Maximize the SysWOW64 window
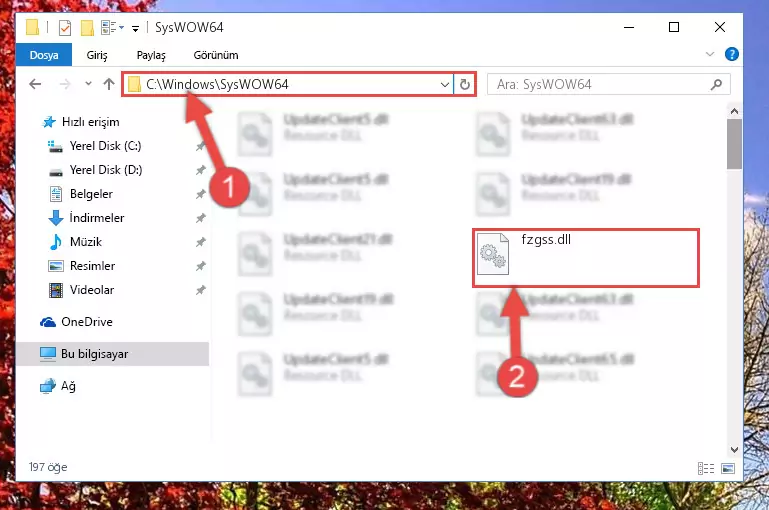This screenshot has height=510, width=769. click(x=674, y=27)
